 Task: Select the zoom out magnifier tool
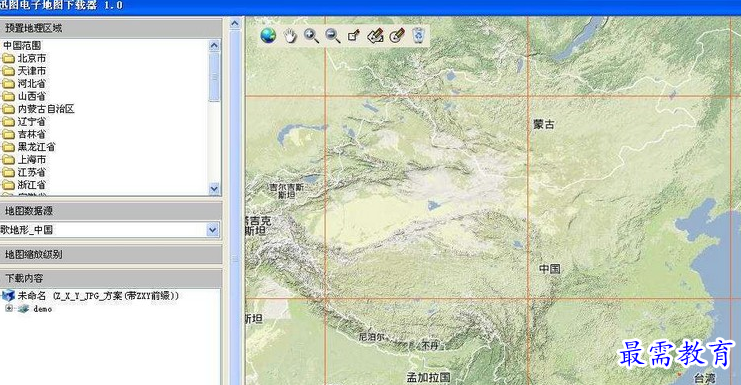coord(333,35)
